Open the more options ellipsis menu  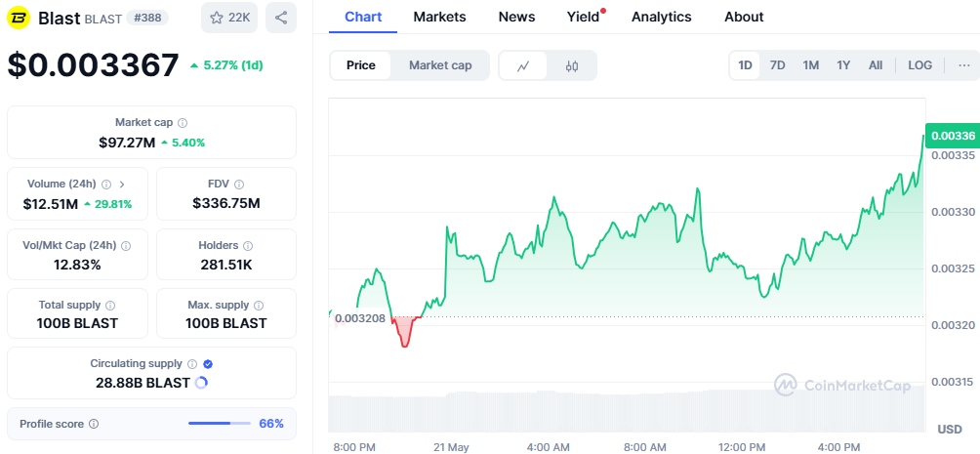[x=964, y=65]
